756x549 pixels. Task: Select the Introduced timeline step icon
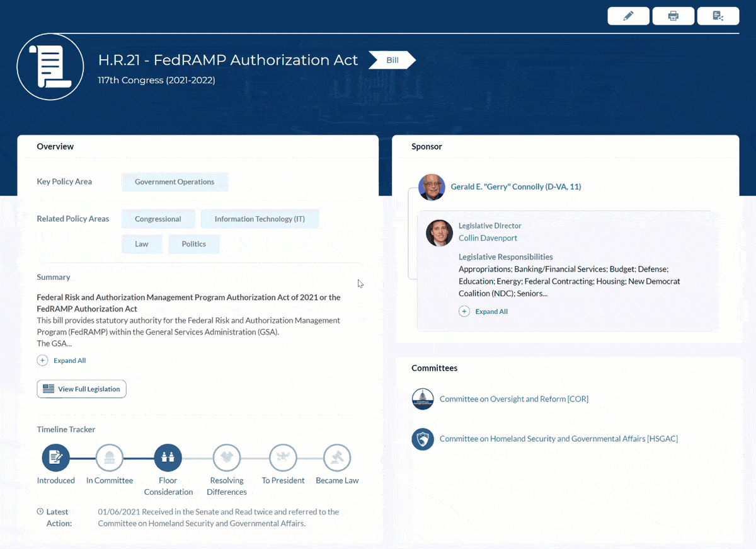(x=55, y=458)
